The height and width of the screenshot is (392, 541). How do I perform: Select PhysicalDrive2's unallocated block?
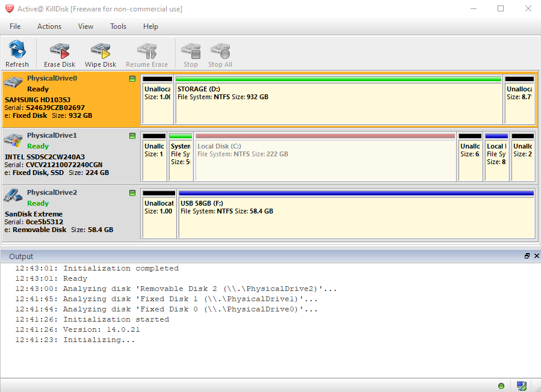[159, 214]
